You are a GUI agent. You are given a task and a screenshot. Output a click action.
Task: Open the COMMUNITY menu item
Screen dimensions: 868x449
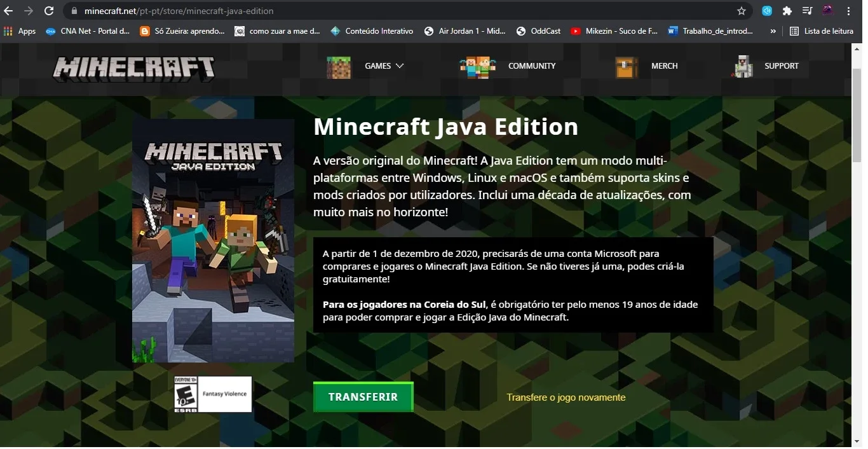[x=532, y=66]
